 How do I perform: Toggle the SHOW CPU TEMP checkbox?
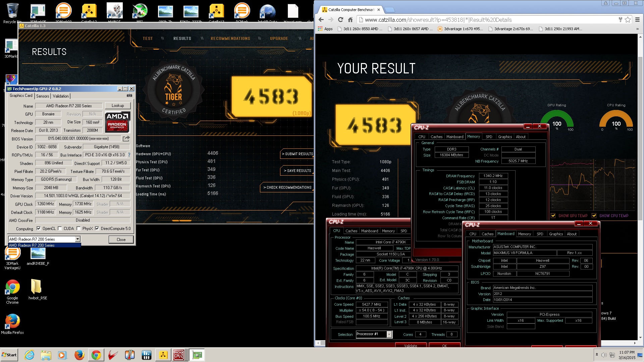pyautogui.click(x=594, y=216)
